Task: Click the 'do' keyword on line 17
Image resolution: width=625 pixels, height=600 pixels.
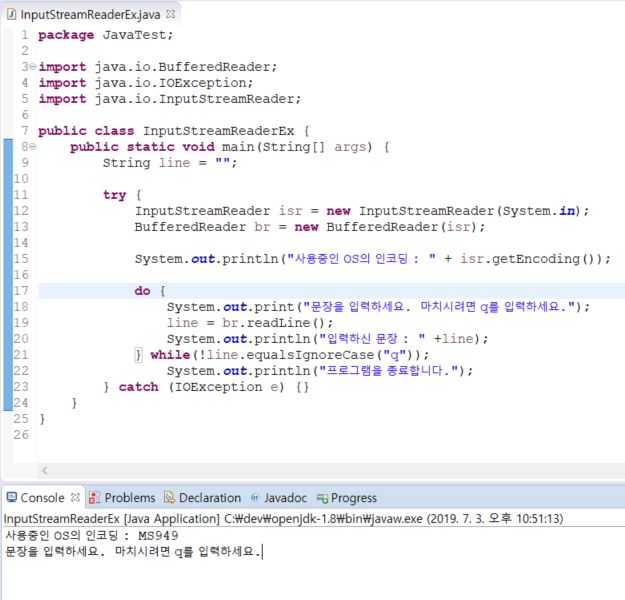Action: pos(142,291)
